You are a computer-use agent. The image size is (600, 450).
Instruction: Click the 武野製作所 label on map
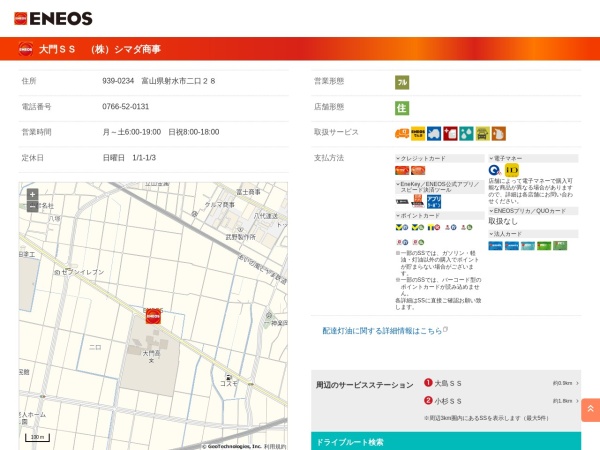coord(240,237)
